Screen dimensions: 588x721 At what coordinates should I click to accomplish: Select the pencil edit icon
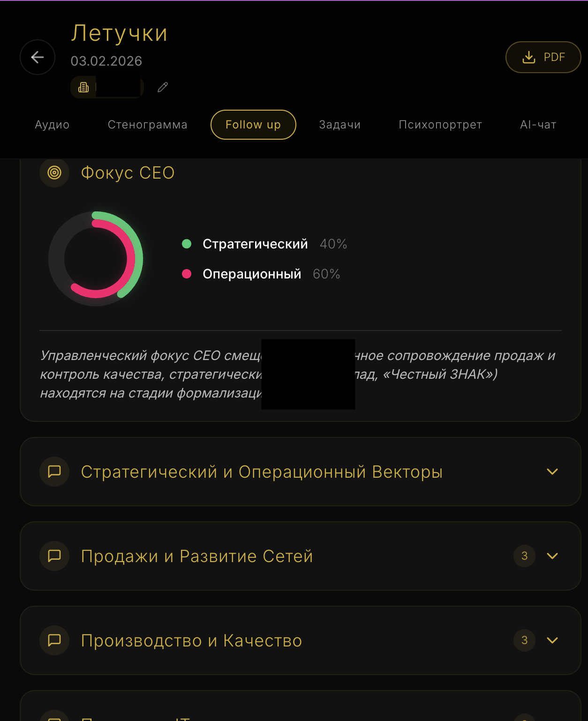[163, 87]
